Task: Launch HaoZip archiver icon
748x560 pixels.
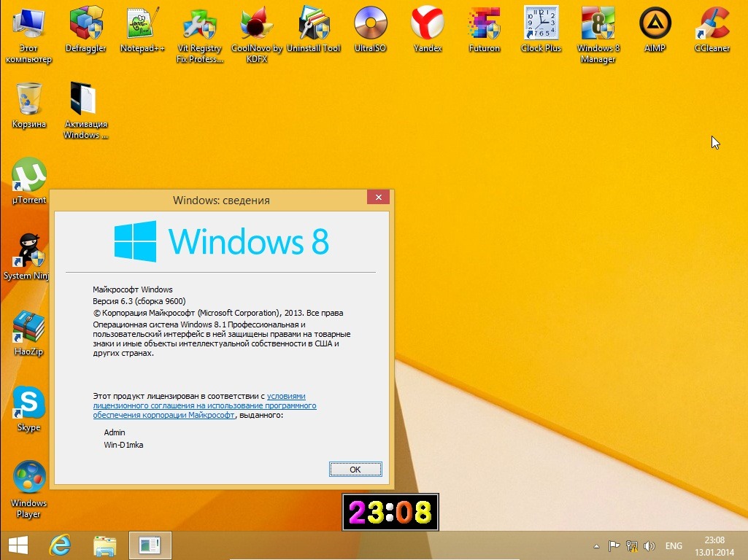Action: 28,332
